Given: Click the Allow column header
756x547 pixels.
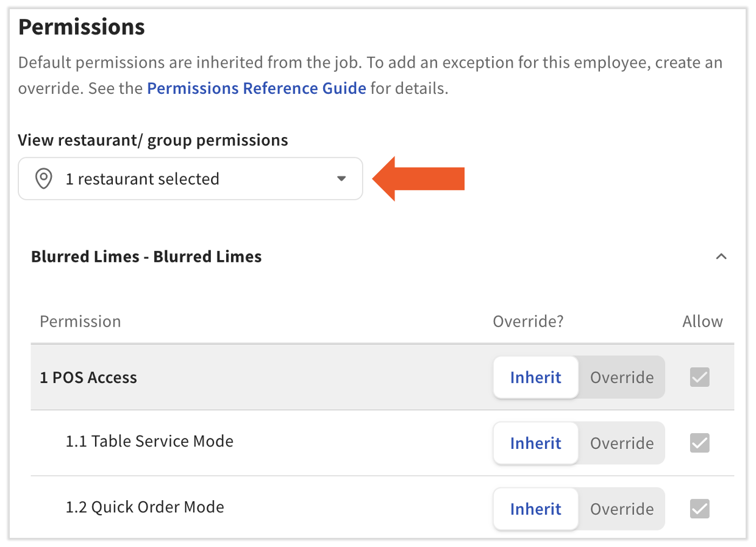Looking at the screenshot, I should click(702, 321).
